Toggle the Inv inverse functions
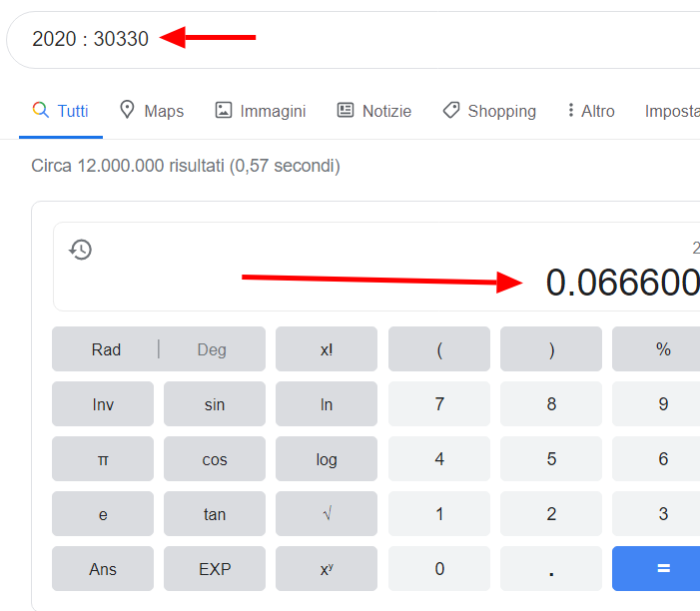700x611 pixels. coord(103,404)
